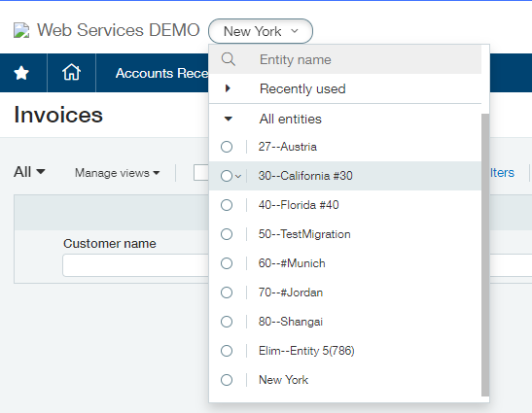Image resolution: width=532 pixels, height=413 pixels.
Task: Click the Web Services DEMO logo image
Action: point(21,30)
